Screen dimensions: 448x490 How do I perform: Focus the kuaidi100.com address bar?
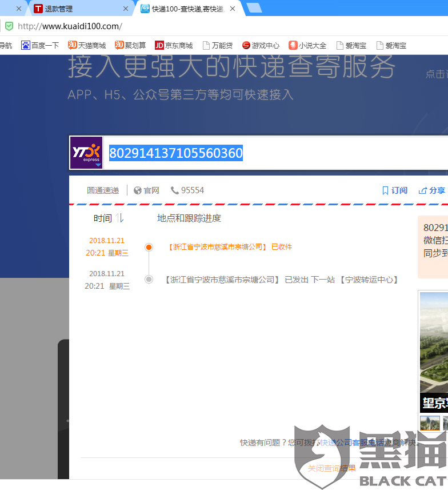point(70,26)
